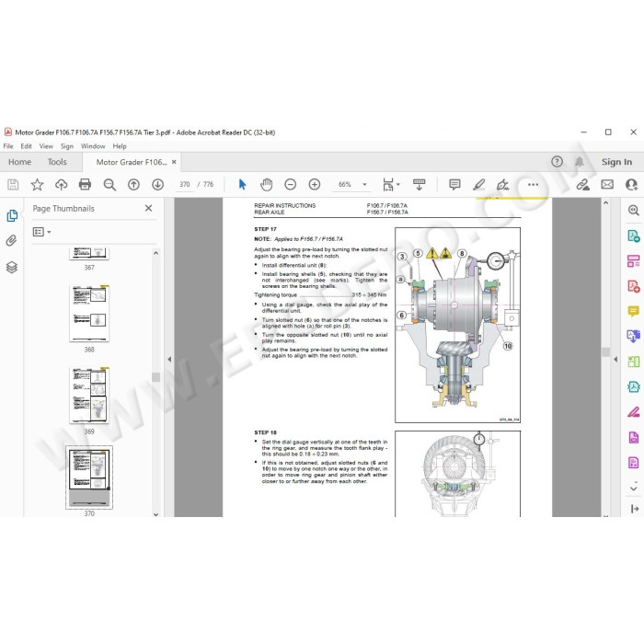644x644 pixels.
Task: Activate the selection arrow tool
Action: coord(242,184)
